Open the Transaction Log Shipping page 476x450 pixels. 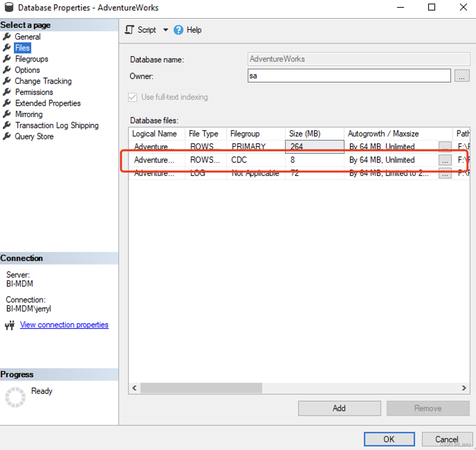point(57,125)
